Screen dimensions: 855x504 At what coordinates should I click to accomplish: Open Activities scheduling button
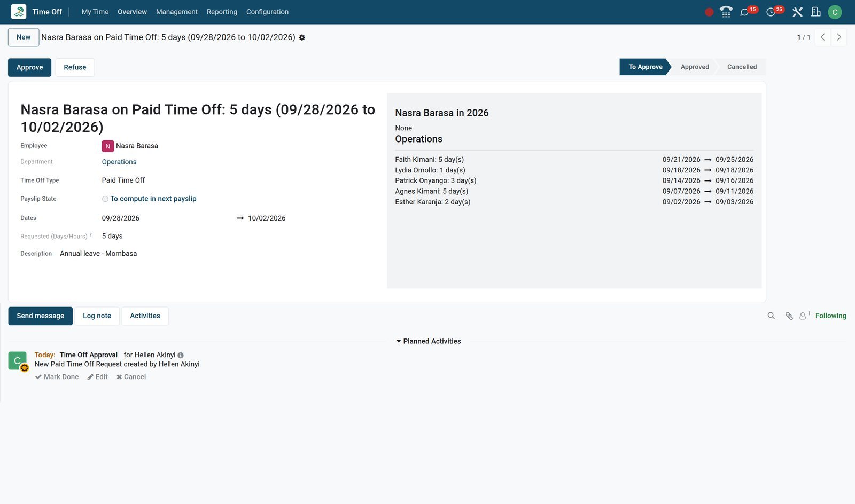point(145,316)
